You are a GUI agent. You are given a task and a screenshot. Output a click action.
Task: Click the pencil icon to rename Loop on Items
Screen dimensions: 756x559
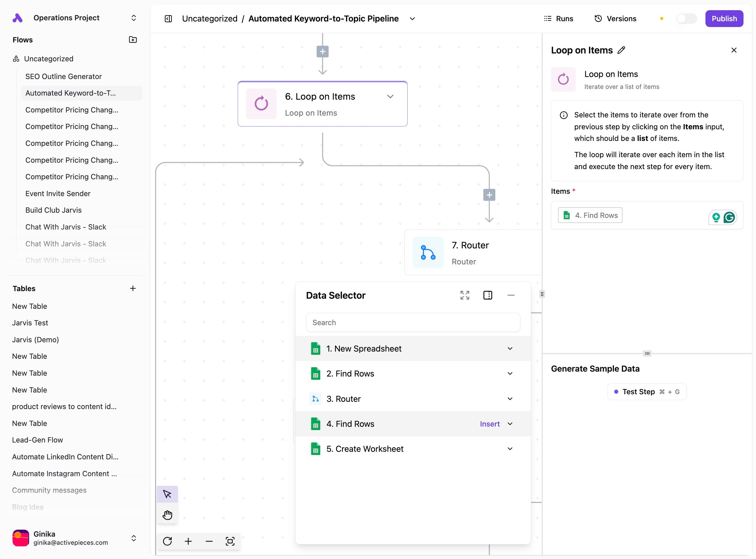(621, 50)
